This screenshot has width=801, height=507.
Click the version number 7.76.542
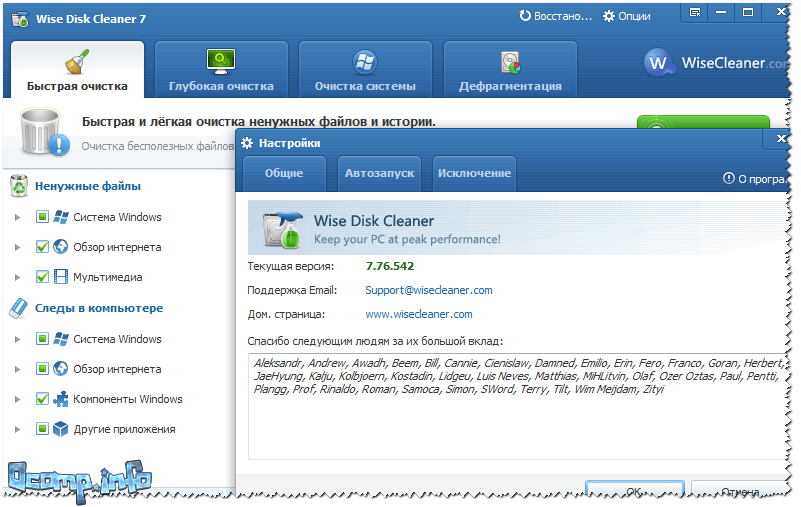coord(390,266)
